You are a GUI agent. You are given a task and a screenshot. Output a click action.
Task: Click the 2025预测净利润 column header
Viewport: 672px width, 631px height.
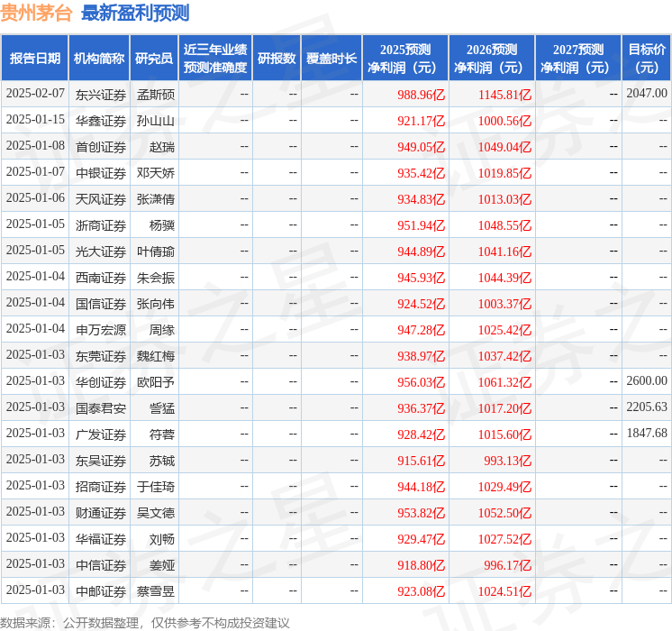pos(405,59)
